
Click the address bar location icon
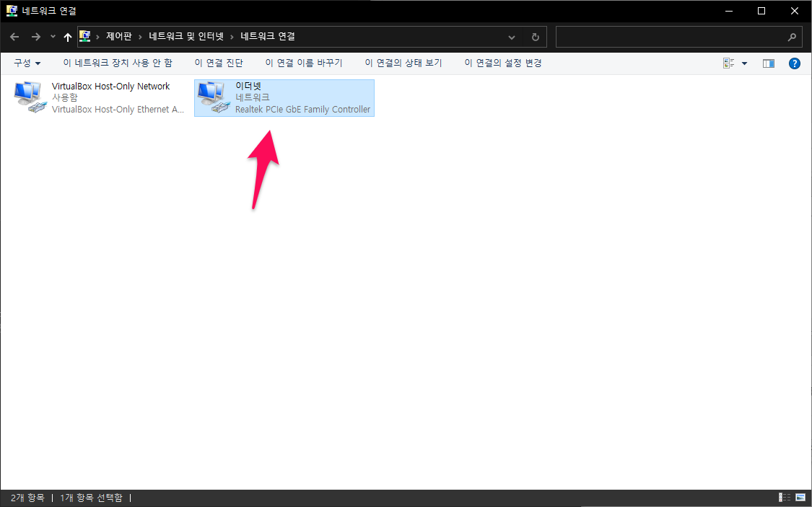coord(85,36)
